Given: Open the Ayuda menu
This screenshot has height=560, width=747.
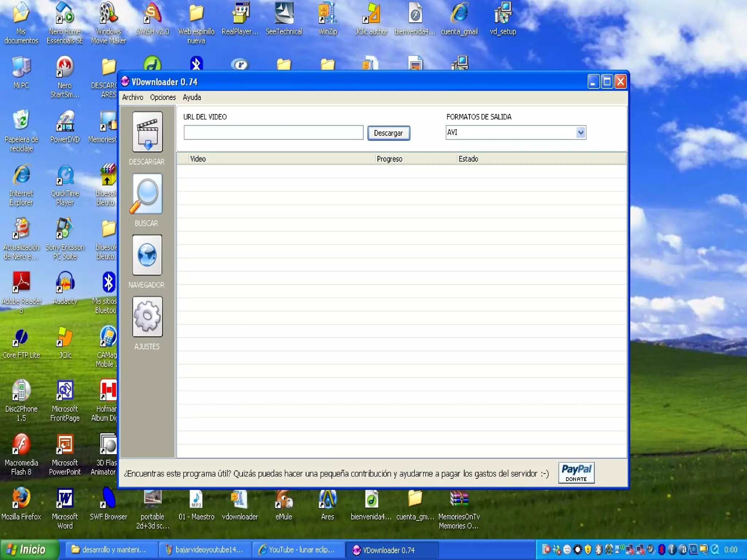Looking at the screenshot, I should coord(192,97).
